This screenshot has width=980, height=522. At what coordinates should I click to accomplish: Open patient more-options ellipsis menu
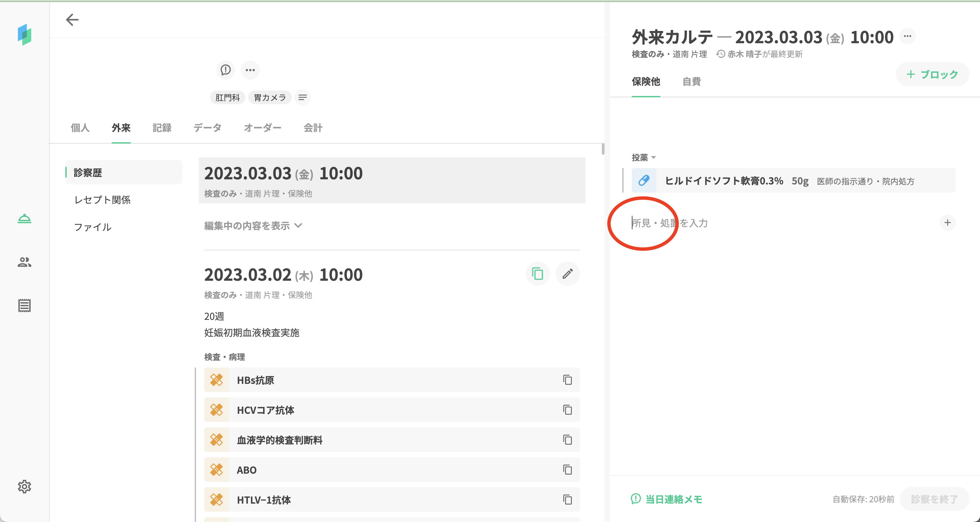pyautogui.click(x=250, y=70)
